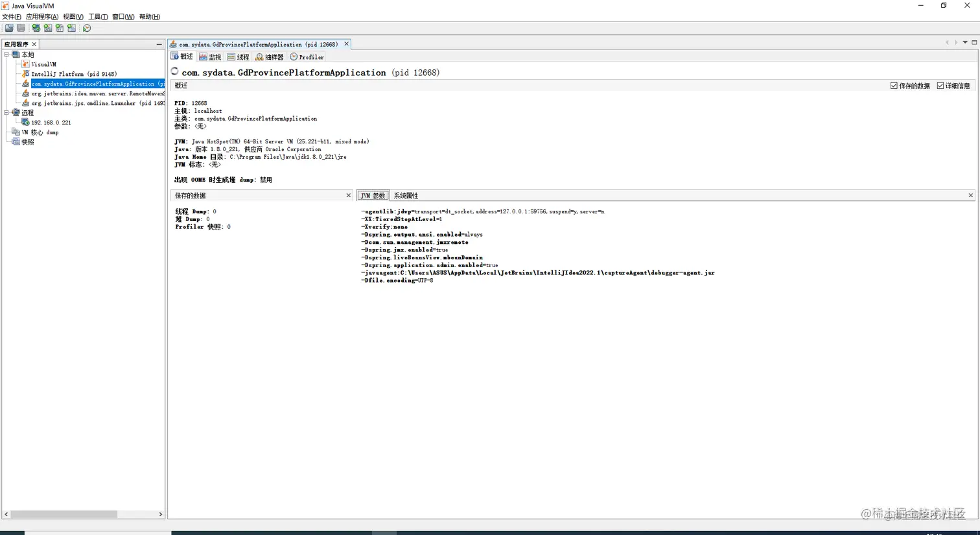Open the 文件(F) menu
The image size is (980, 535).
click(x=11, y=17)
